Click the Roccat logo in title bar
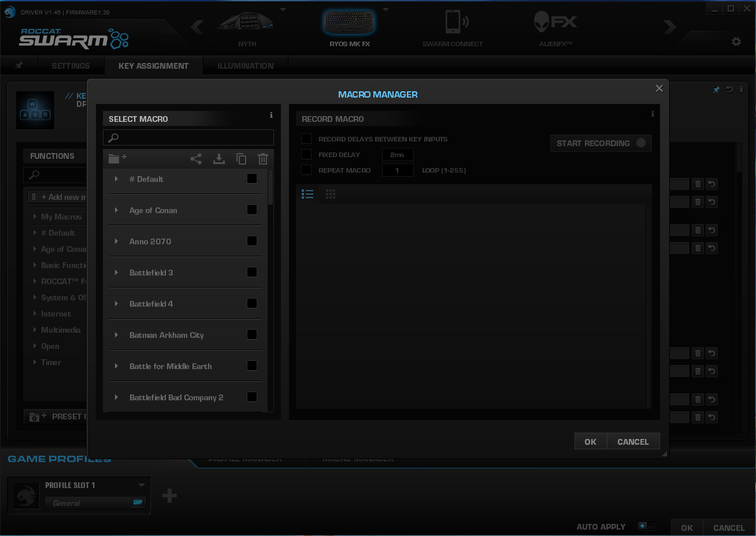This screenshot has width=756, height=536. tap(10, 12)
